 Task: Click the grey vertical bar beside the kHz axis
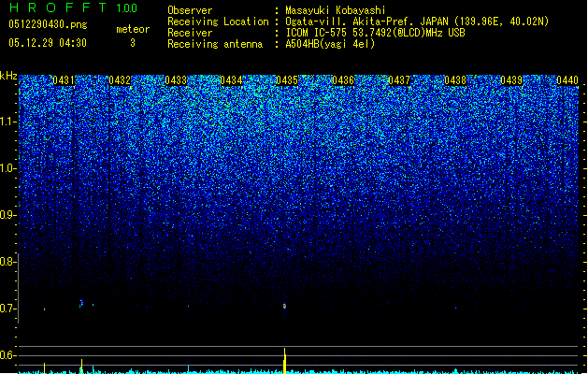[x=19, y=288]
